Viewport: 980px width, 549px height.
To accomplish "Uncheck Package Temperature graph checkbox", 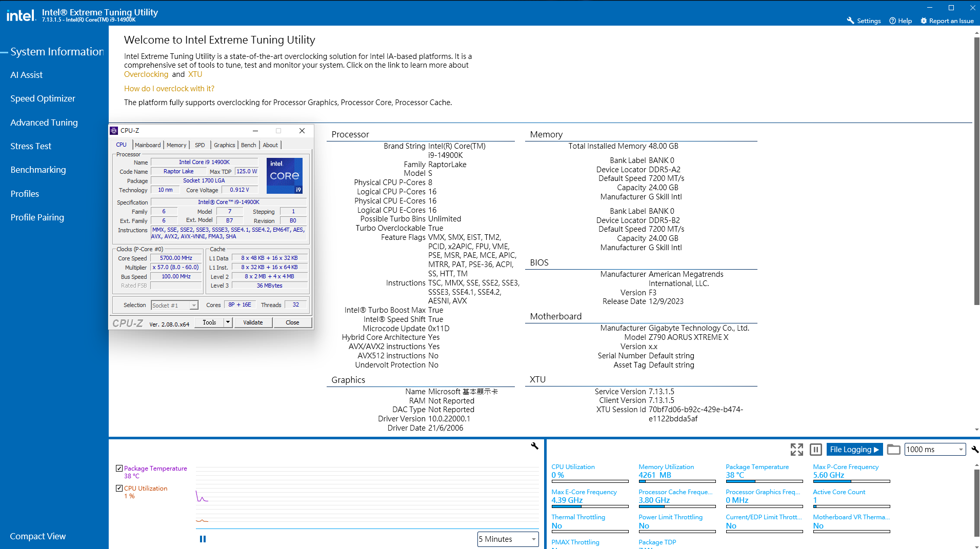I will [119, 468].
